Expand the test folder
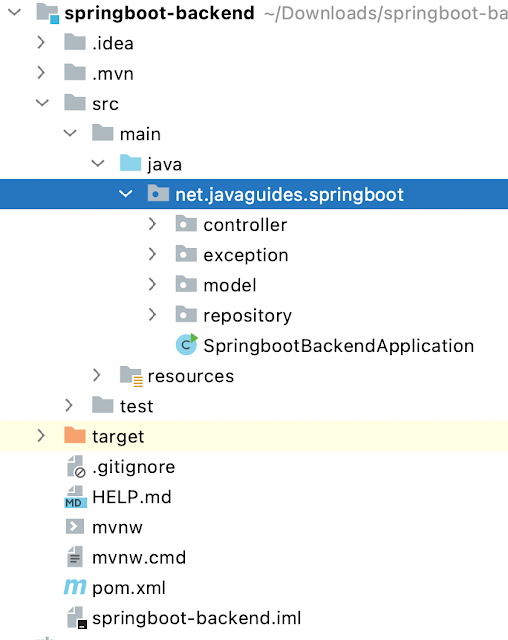Screen dimensions: 508x640 pos(69,405)
